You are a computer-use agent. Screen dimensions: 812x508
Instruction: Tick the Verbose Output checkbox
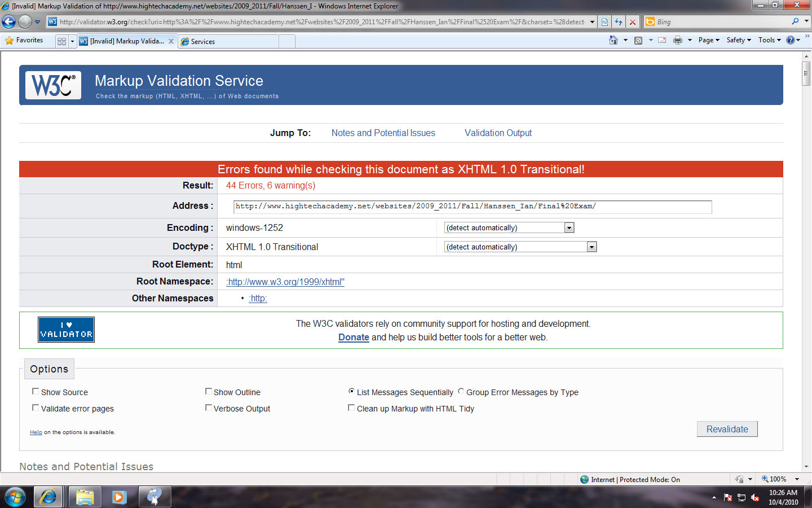[209, 408]
